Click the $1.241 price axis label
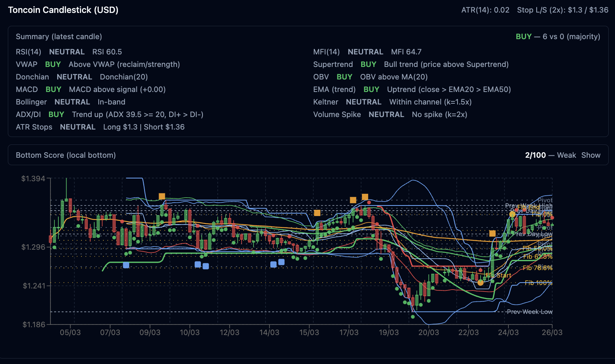 coord(34,286)
